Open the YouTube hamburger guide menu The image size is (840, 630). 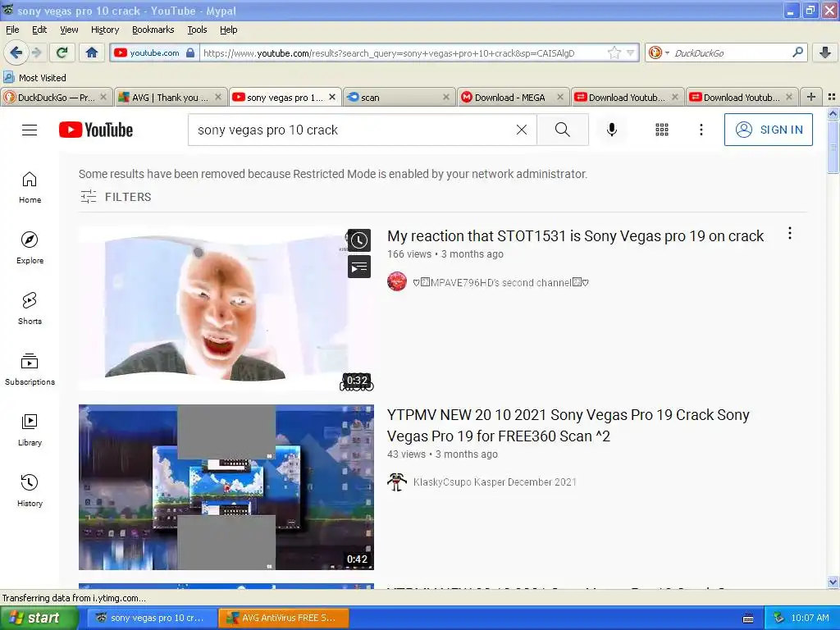click(30, 130)
